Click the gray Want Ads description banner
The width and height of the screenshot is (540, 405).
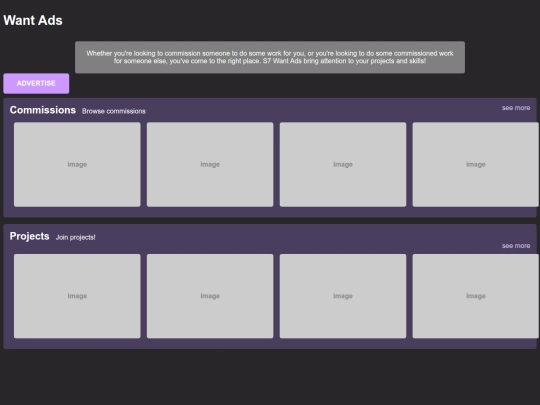coord(270,57)
